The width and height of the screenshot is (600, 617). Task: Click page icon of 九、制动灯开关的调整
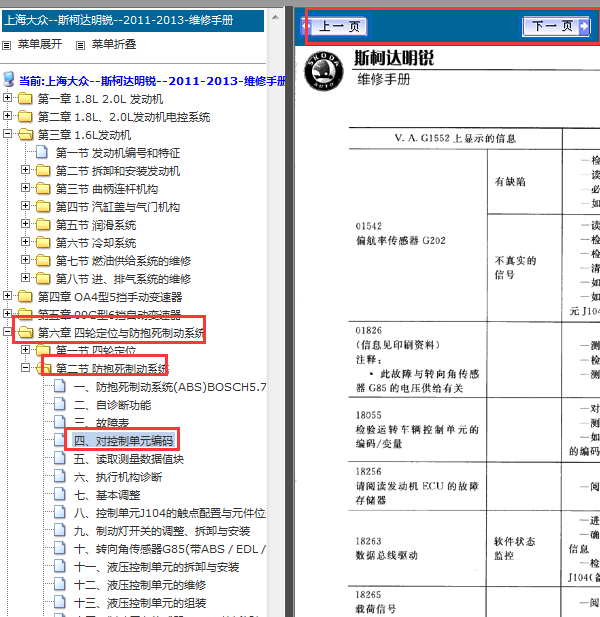pyautogui.click(x=60, y=530)
